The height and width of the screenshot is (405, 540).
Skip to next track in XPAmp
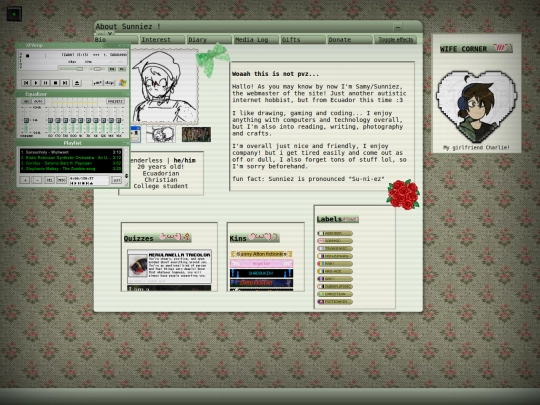tap(65, 83)
